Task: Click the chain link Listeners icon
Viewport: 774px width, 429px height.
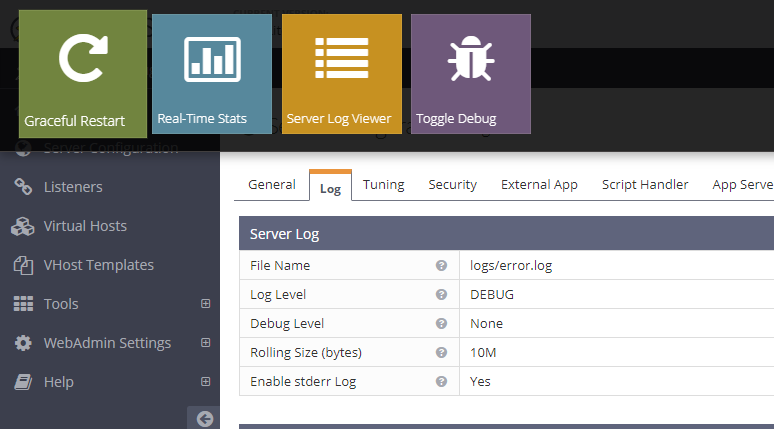Action: coord(23,187)
